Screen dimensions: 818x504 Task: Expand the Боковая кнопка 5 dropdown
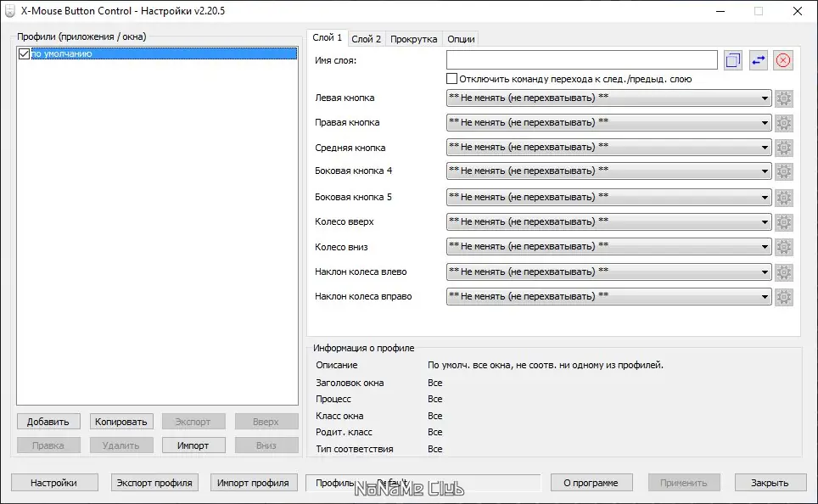(x=608, y=197)
